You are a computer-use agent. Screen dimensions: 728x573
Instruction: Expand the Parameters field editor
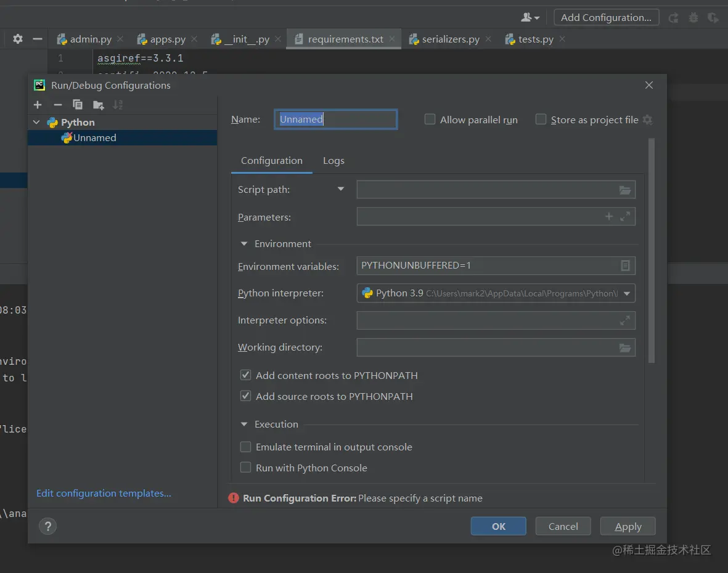click(625, 216)
